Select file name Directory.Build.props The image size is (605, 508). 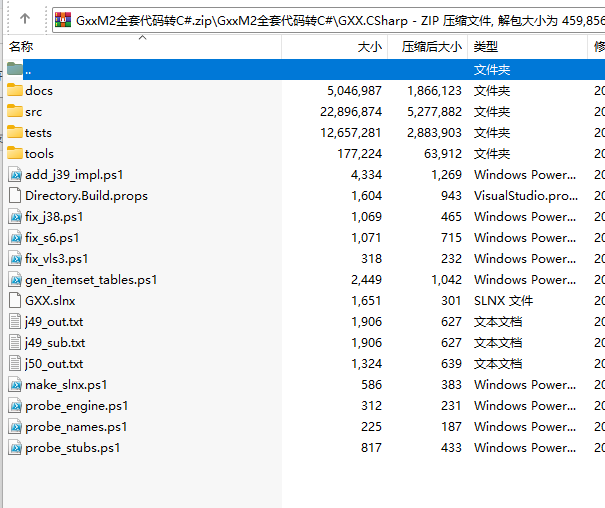tap(86, 196)
